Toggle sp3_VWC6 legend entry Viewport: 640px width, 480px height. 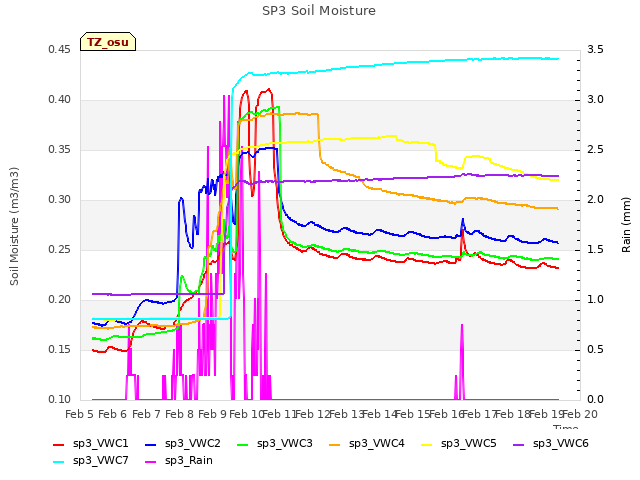pos(551,443)
